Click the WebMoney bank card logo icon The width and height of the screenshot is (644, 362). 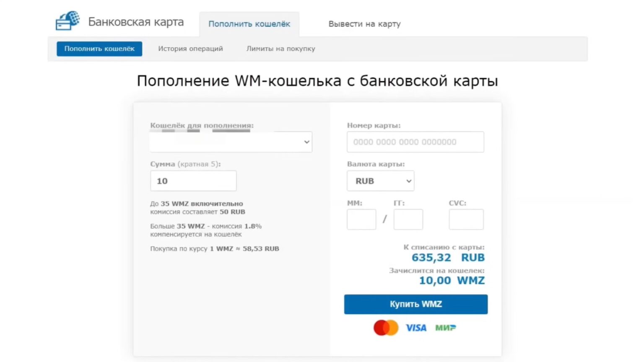click(68, 21)
